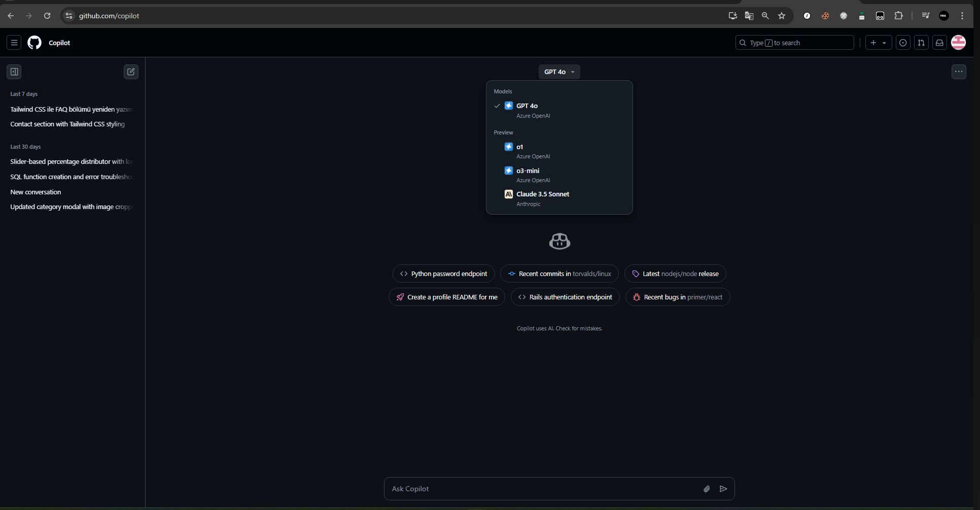The image size is (980, 510).
Task: Go back with the browser back arrow
Action: coord(11,16)
